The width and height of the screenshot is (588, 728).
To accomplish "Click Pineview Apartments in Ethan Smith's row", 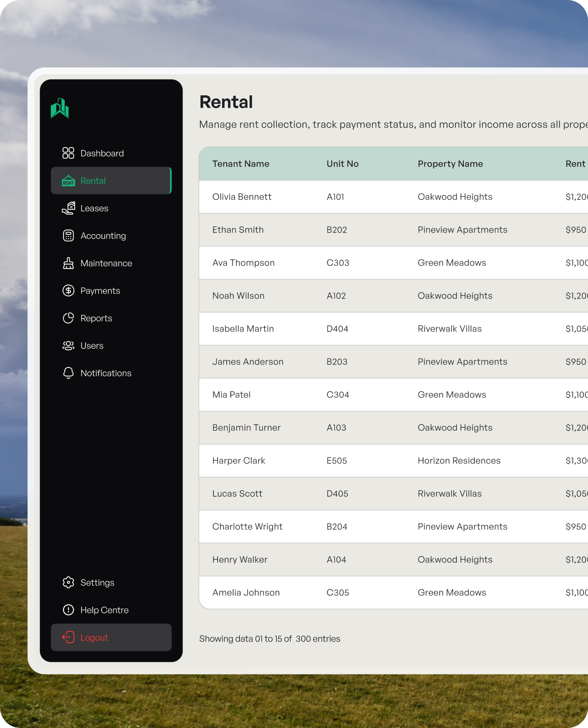I will [462, 230].
